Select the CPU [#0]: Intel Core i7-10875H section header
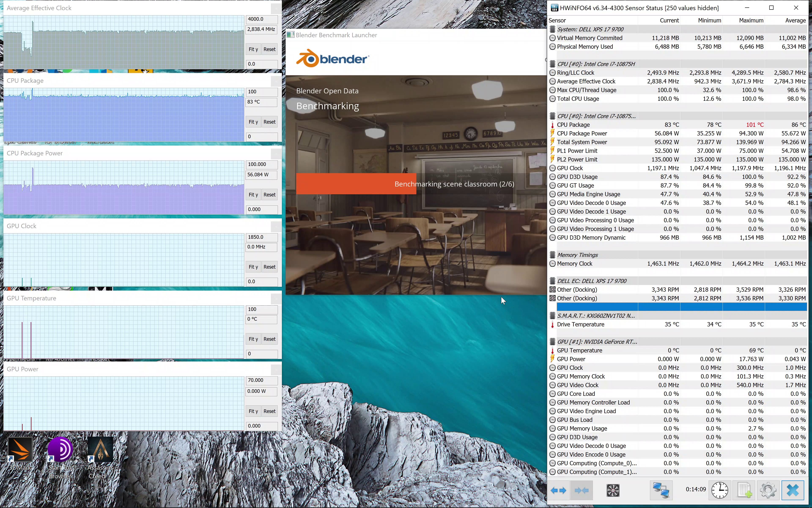Viewport: 812px width, 508px height. [678, 64]
